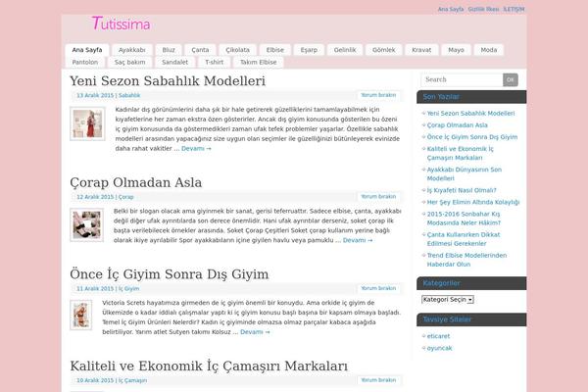Open the 12 Aralık 2015 date link

(x=95, y=197)
